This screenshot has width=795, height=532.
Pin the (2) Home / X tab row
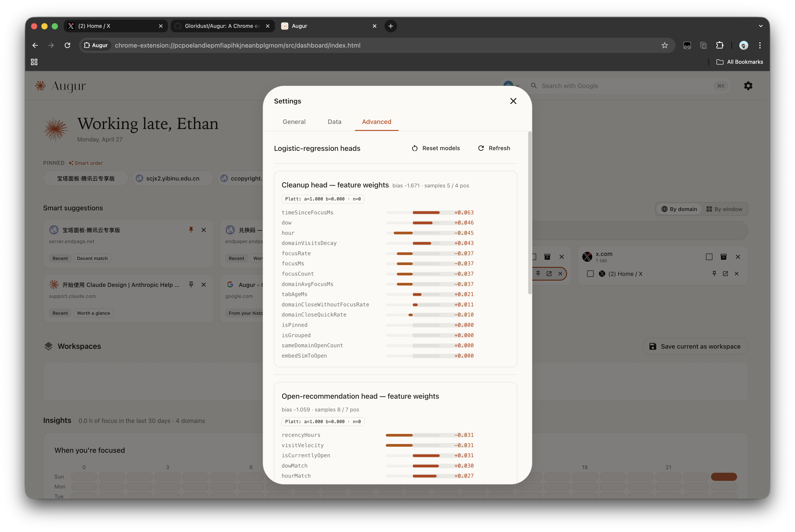[x=714, y=273]
